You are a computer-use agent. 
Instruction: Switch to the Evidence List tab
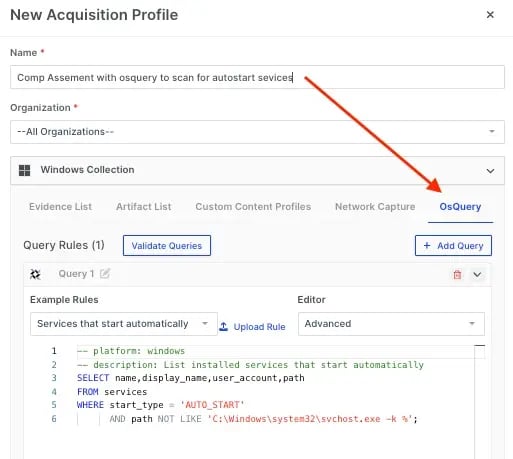coord(60,207)
